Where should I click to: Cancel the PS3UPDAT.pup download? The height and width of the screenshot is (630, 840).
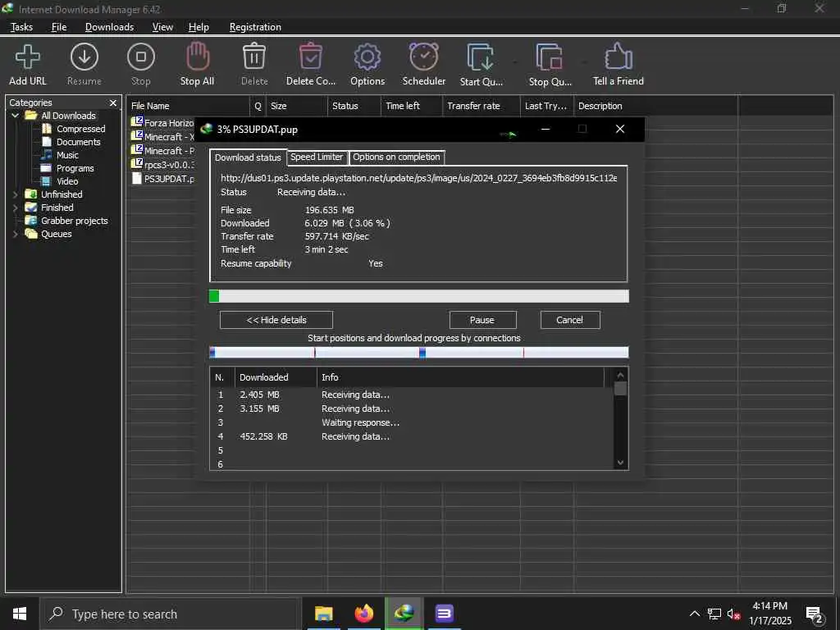pyautogui.click(x=570, y=320)
